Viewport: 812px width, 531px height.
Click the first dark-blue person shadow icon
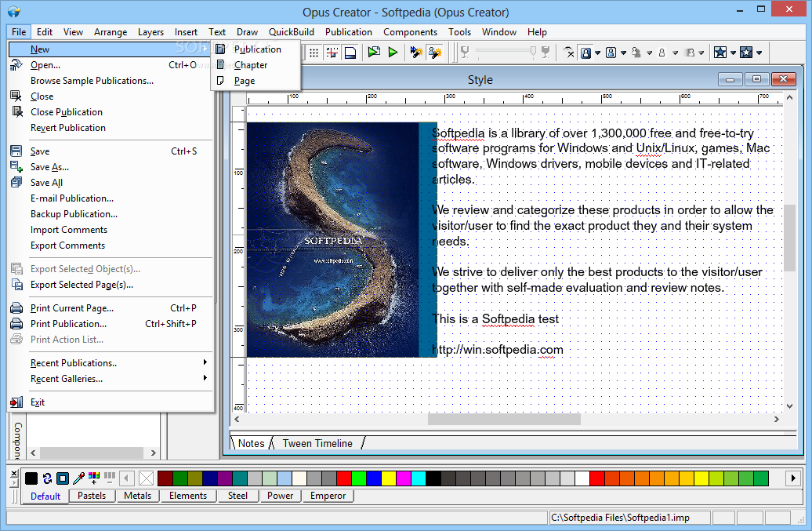click(x=585, y=53)
